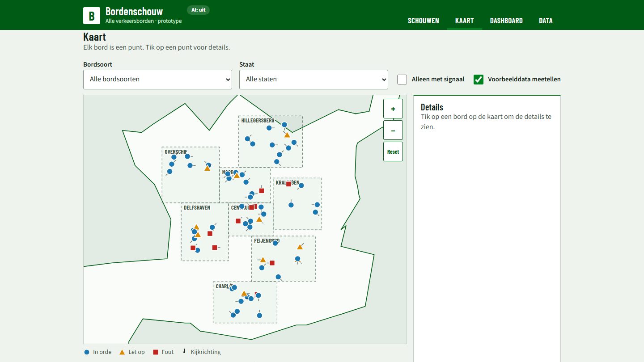Open the Staat dropdown

pyautogui.click(x=314, y=79)
